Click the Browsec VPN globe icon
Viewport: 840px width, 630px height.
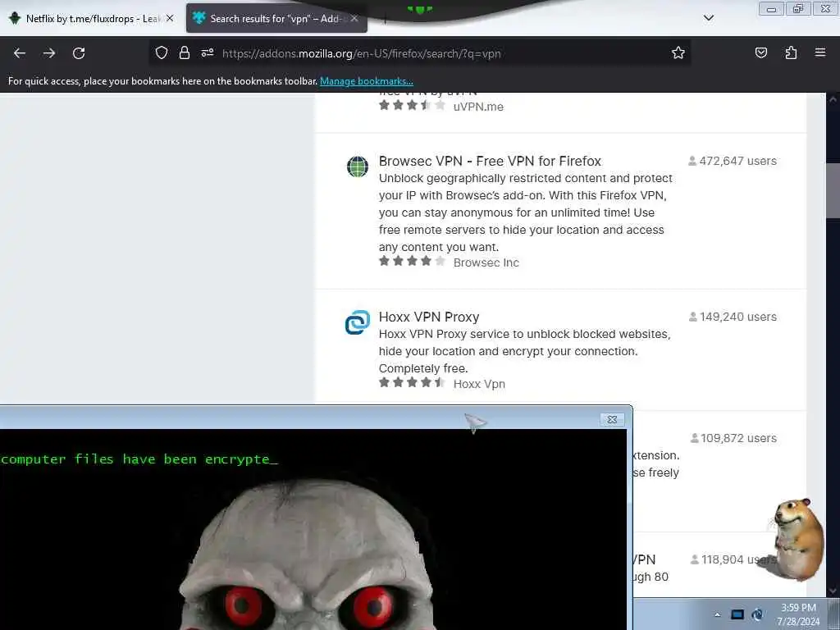(x=358, y=166)
